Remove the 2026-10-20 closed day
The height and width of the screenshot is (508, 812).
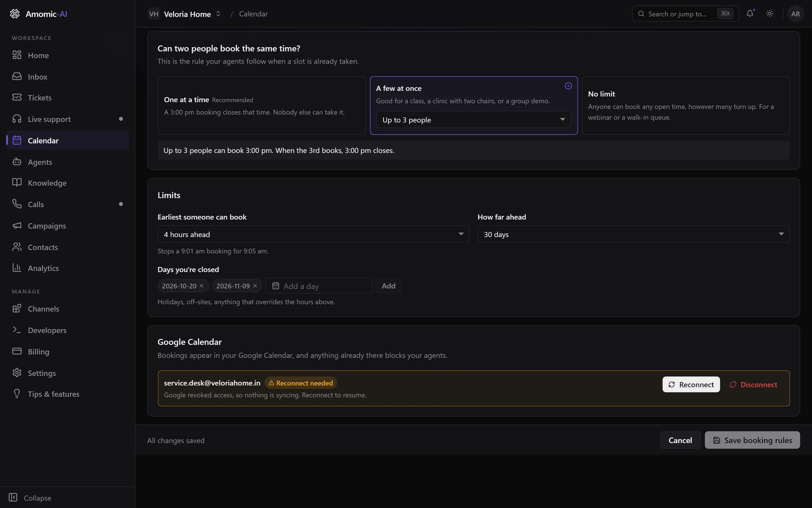(x=201, y=286)
